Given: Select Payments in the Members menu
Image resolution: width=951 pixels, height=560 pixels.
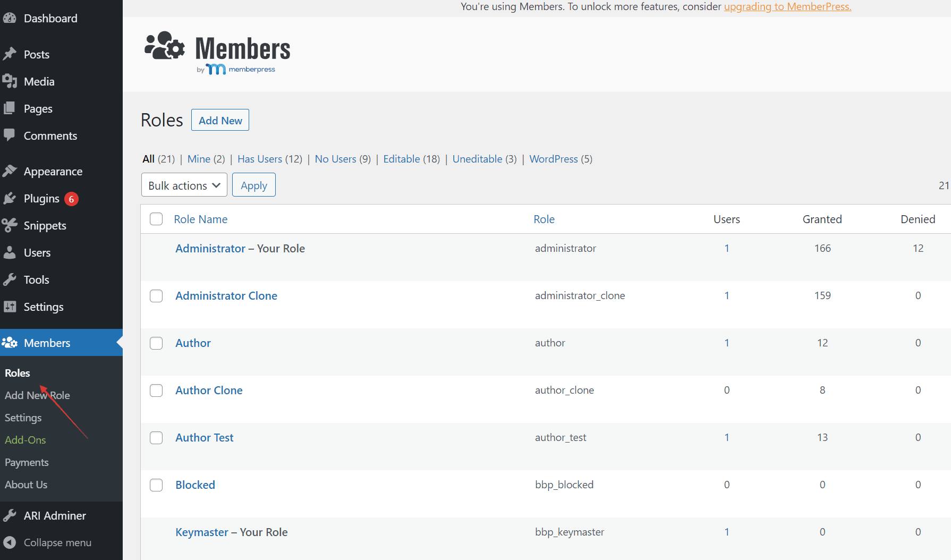Looking at the screenshot, I should 27,462.
